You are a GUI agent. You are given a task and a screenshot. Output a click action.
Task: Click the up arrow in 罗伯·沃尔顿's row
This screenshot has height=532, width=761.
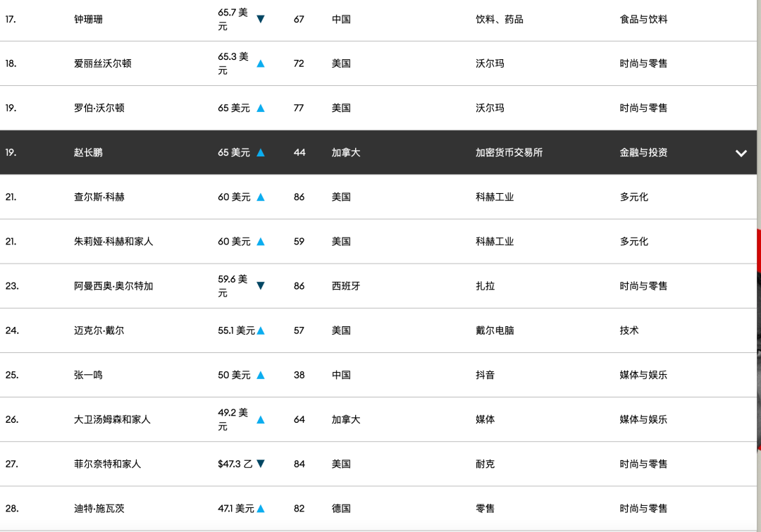point(260,109)
